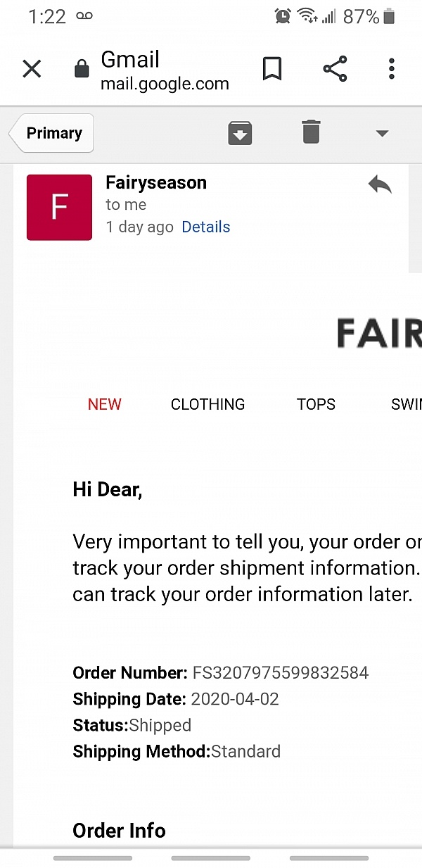Viewport: 422px width, 868px height.
Task: Select the TOPS category link
Action: (x=316, y=404)
